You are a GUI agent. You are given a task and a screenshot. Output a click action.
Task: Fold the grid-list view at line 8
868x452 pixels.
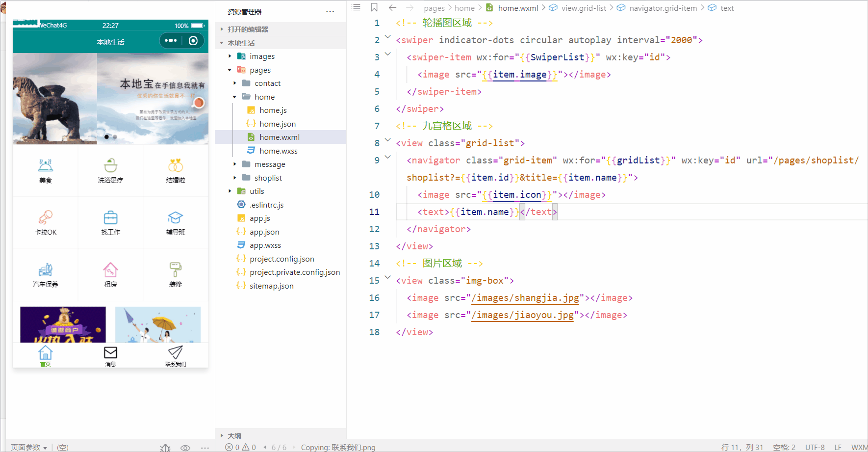388,140
